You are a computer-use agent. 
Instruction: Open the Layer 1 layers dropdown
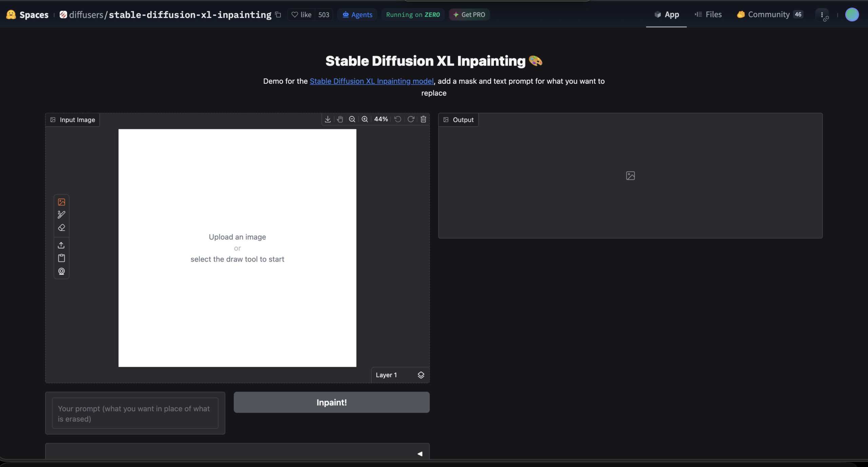[400, 375]
